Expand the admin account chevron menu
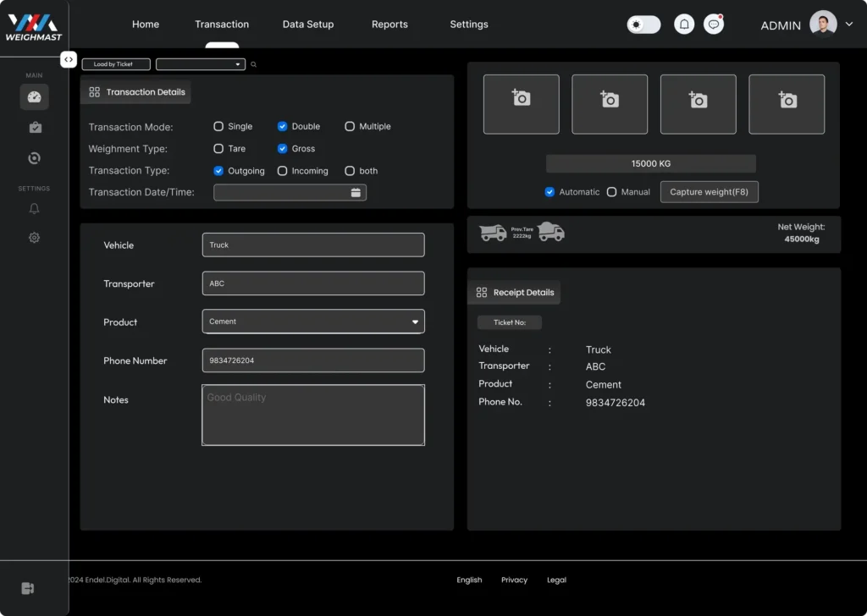Screen dimensions: 867x616 pos(849,25)
